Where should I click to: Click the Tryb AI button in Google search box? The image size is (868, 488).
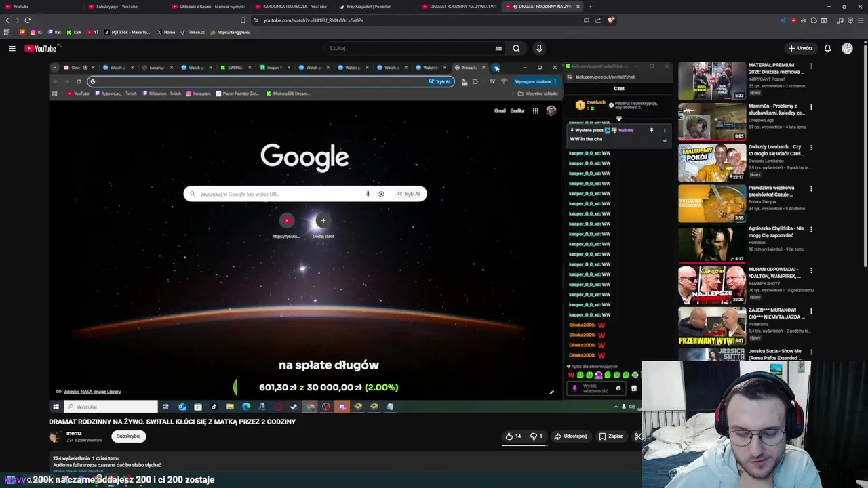(x=408, y=194)
